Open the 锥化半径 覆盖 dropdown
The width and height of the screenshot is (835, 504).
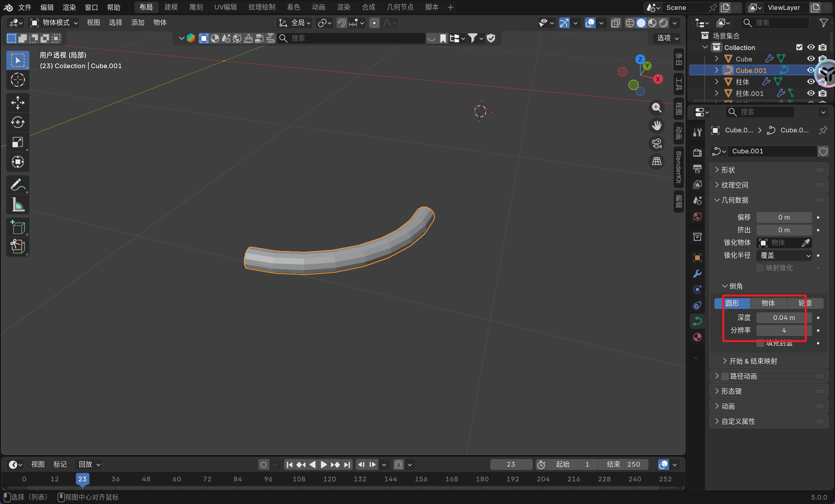click(784, 255)
